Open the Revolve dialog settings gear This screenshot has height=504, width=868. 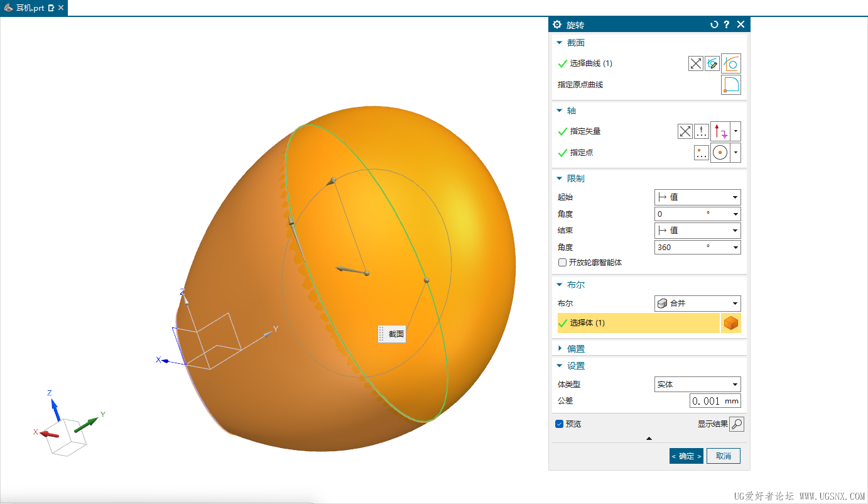(x=556, y=25)
